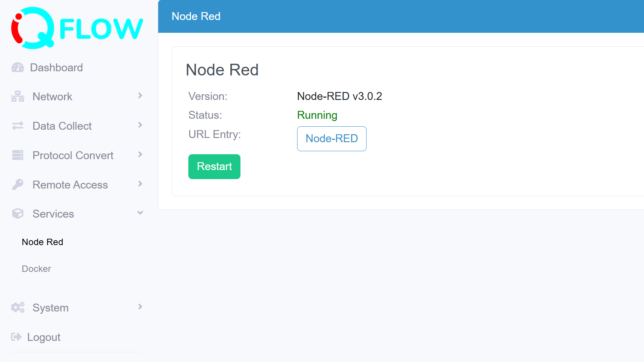Click the Data Collect arrows icon
644x362 pixels.
(x=17, y=126)
